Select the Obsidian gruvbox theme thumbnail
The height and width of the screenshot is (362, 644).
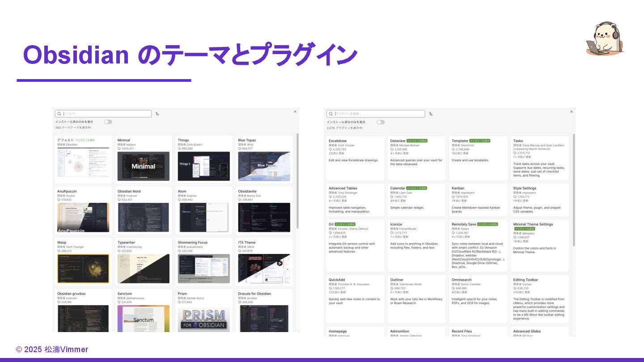coord(83,318)
